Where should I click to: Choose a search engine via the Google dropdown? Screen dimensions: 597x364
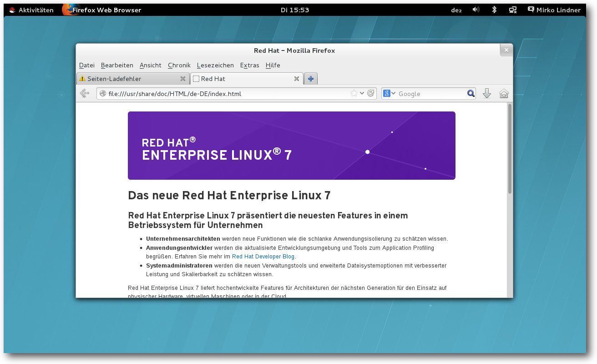pyautogui.click(x=390, y=93)
